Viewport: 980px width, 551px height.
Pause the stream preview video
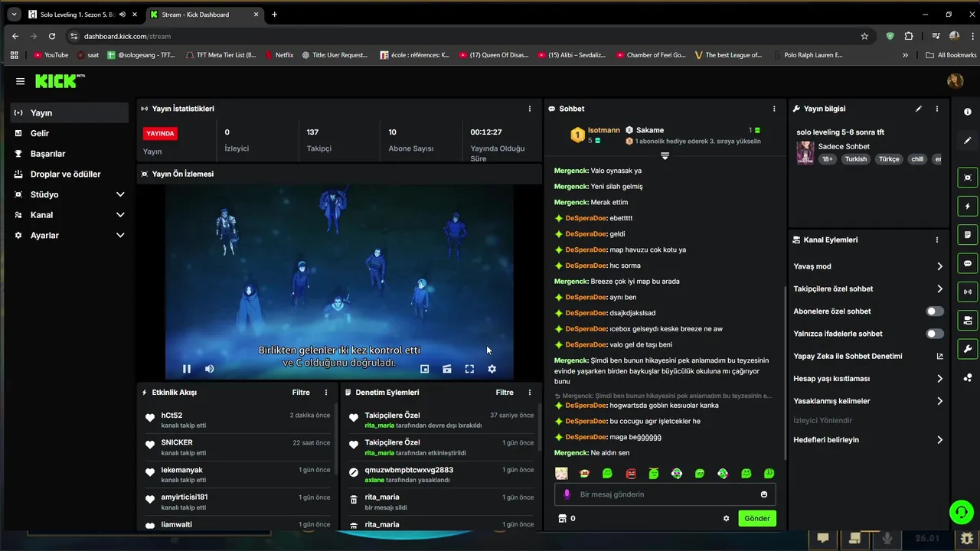coord(186,369)
